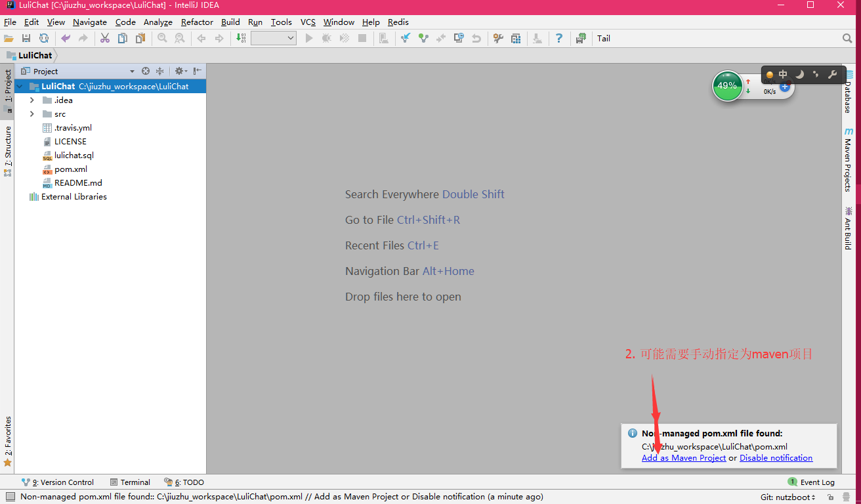
Task: Expand the .idea folder
Action: (x=31, y=100)
